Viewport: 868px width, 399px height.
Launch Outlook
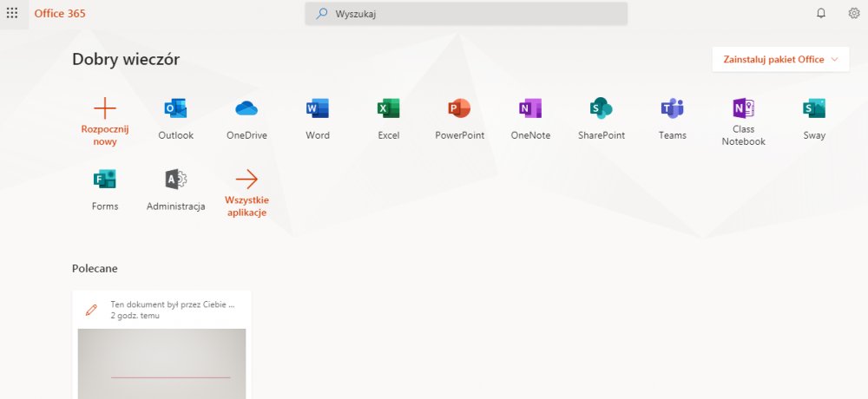tap(175, 108)
